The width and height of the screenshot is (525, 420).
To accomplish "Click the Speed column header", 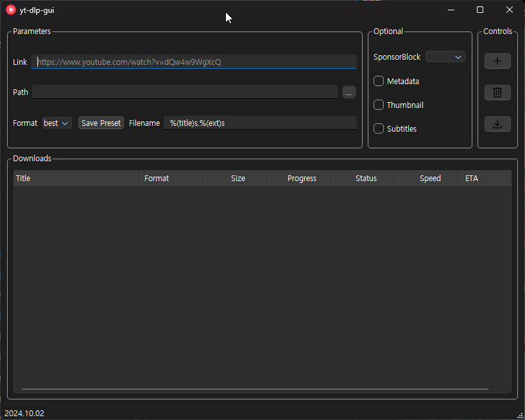I will pos(430,178).
